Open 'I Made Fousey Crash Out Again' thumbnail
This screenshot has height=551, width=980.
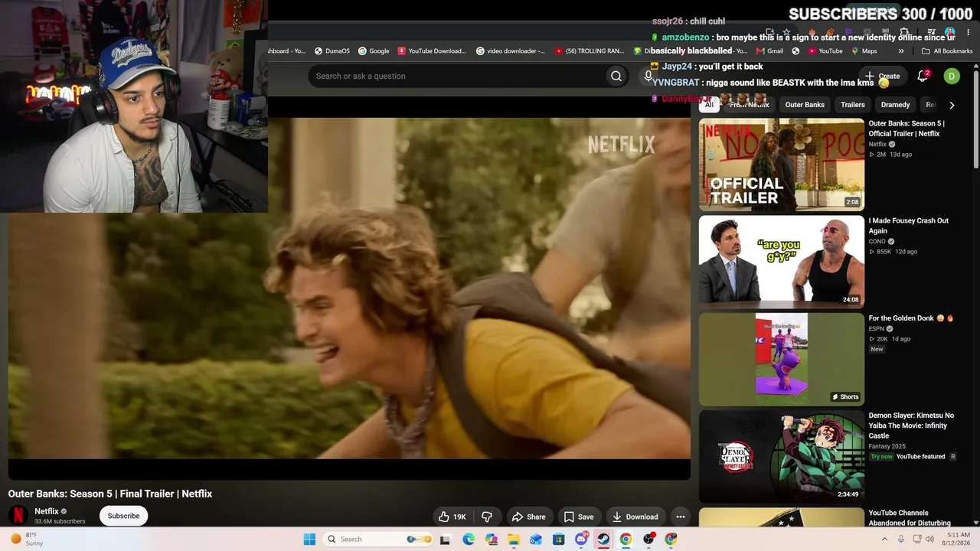(782, 262)
